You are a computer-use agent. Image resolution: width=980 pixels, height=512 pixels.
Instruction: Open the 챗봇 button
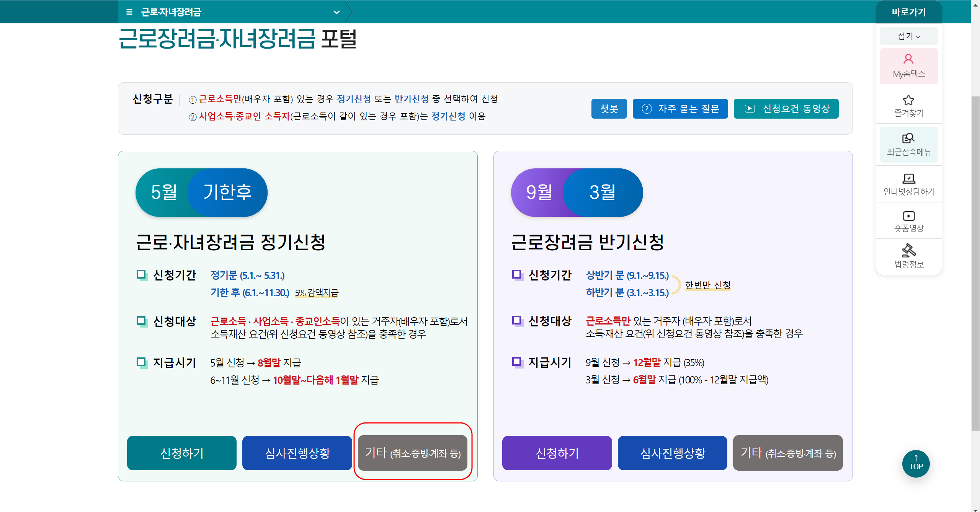click(x=609, y=109)
